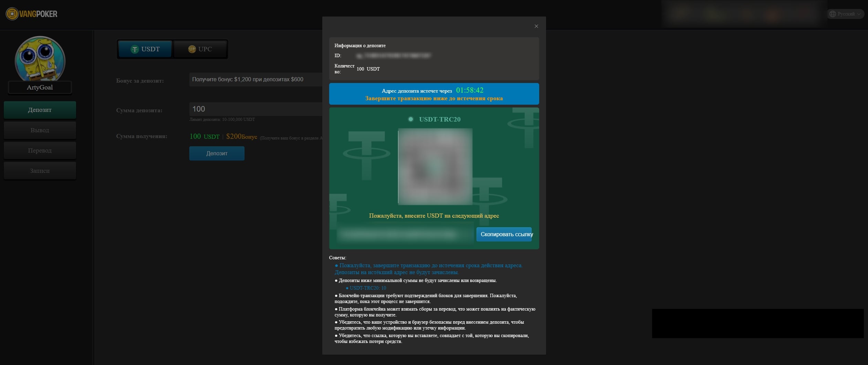
Task: Open the Вывод withdrawal section
Action: [x=40, y=130]
